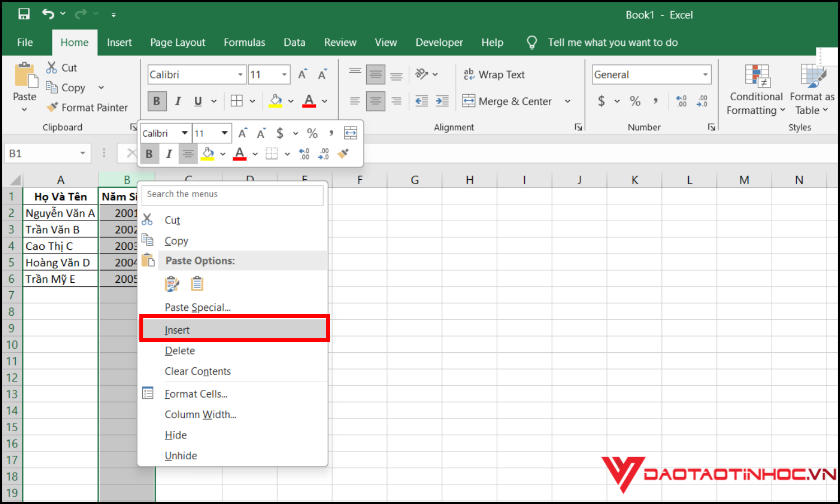The image size is (840, 504).
Task: Select the Cut icon in Clipboard group
Action: tap(51, 67)
